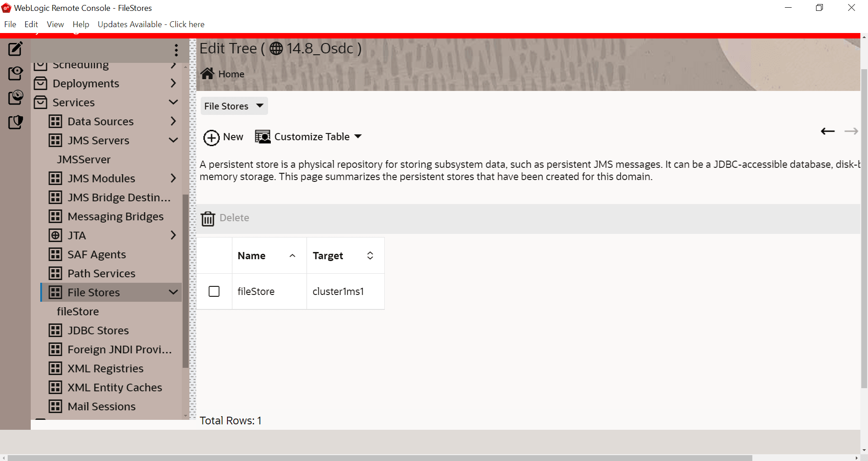Open the Help menu
Screen dimensions: 868x461
[x=81, y=24]
